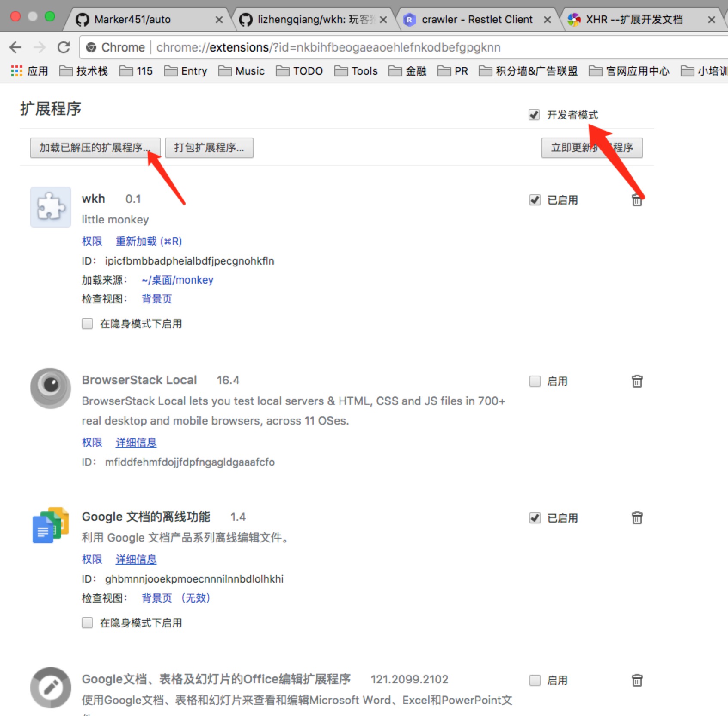Delete Google 文档的离线功能 extension via trash icon
Screen dimensions: 728x716
(x=637, y=518)
